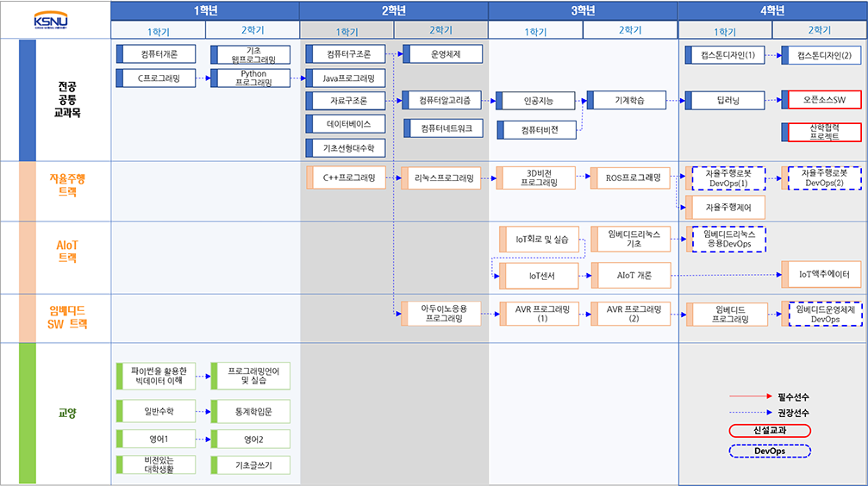Screen dimensions: 868x486
Task: Select the DevOps dashed legend box
Action: point(770,450)
